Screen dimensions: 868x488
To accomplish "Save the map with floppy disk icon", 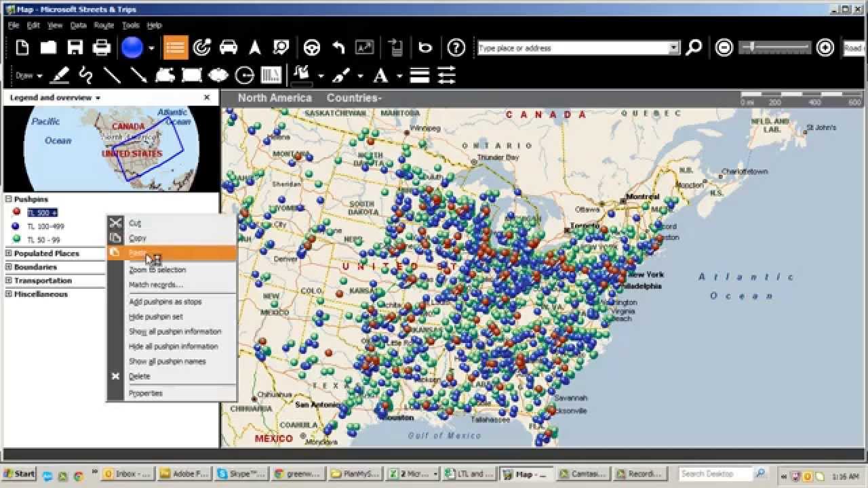I will tap(75, 47).
